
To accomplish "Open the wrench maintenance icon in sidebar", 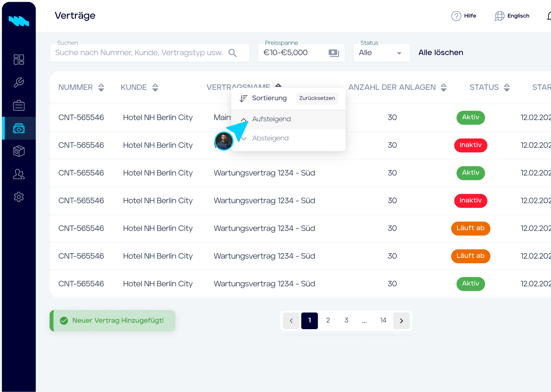I will tap(19, 82).
